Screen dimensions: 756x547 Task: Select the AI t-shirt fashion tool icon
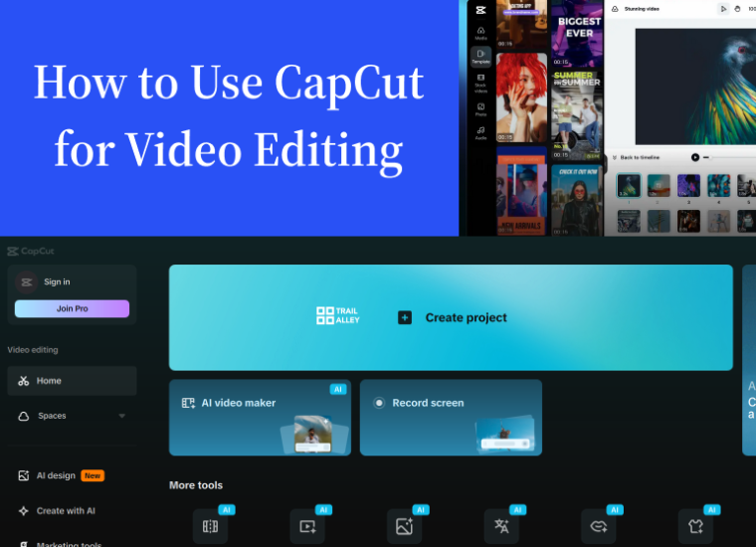point(695,527)
